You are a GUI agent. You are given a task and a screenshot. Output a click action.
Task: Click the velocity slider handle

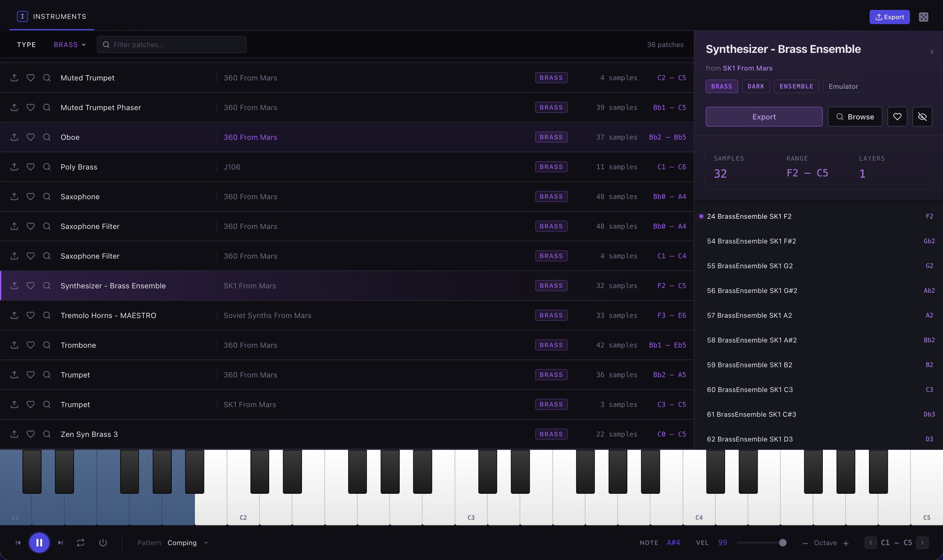pyautogui.click(x=783, y=543)
